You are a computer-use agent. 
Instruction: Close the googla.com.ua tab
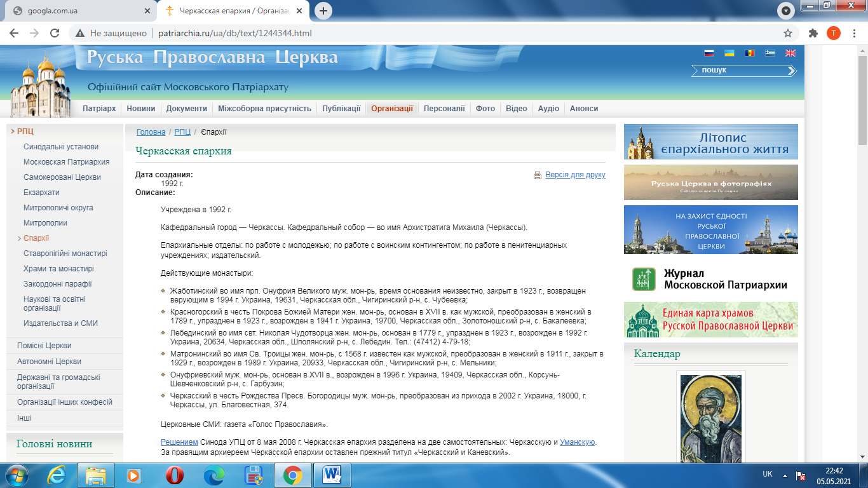pos(147,11)
